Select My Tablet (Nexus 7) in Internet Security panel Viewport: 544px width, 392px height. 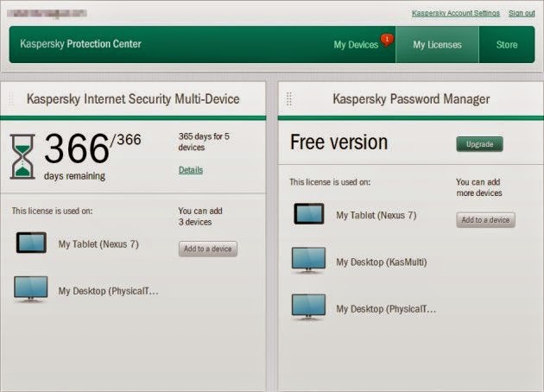98,244
